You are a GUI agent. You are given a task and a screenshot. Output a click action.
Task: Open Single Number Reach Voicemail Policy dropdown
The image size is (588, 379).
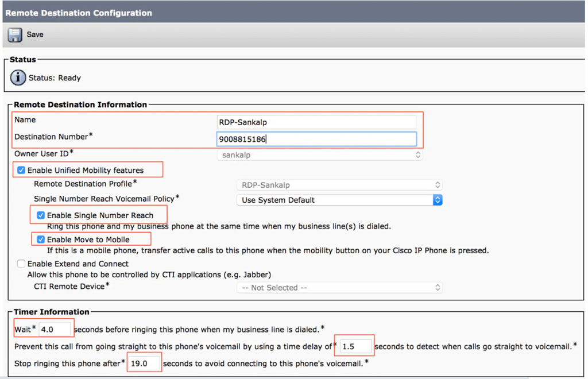[339, 200]
